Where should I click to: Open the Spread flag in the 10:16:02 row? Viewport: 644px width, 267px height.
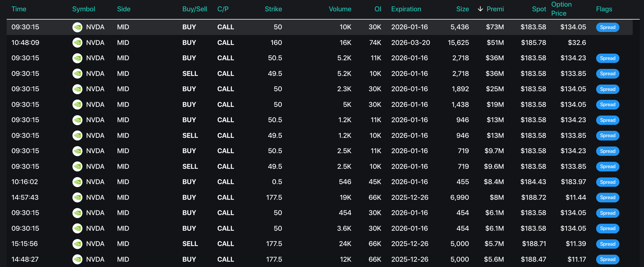(x=607, y=182)
